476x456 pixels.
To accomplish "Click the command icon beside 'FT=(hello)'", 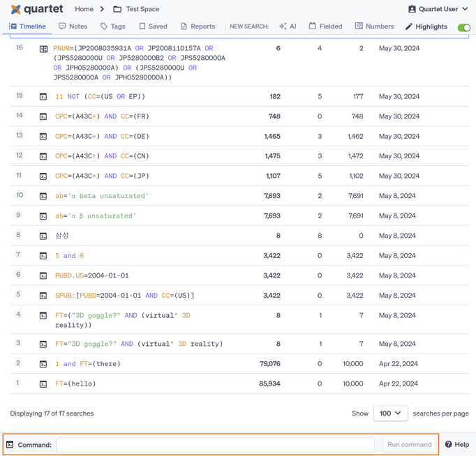I will pos(43,384).
